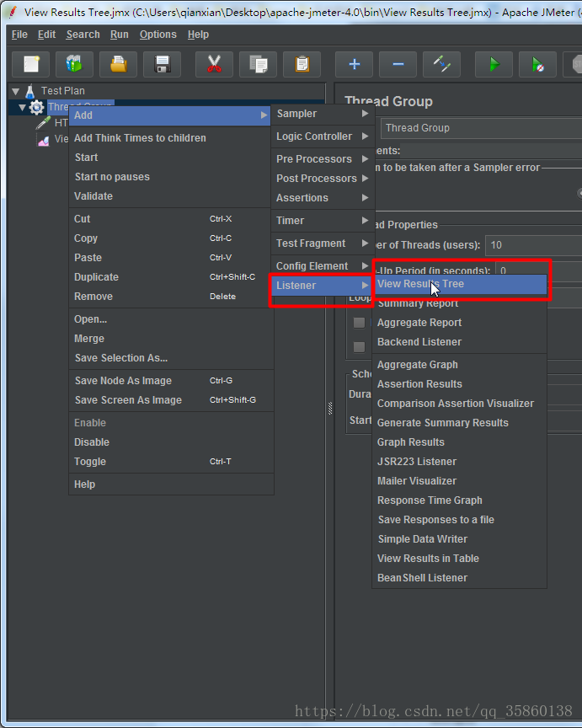Select Open... in the context menu
Screen dimensions: 582x728
171,319
